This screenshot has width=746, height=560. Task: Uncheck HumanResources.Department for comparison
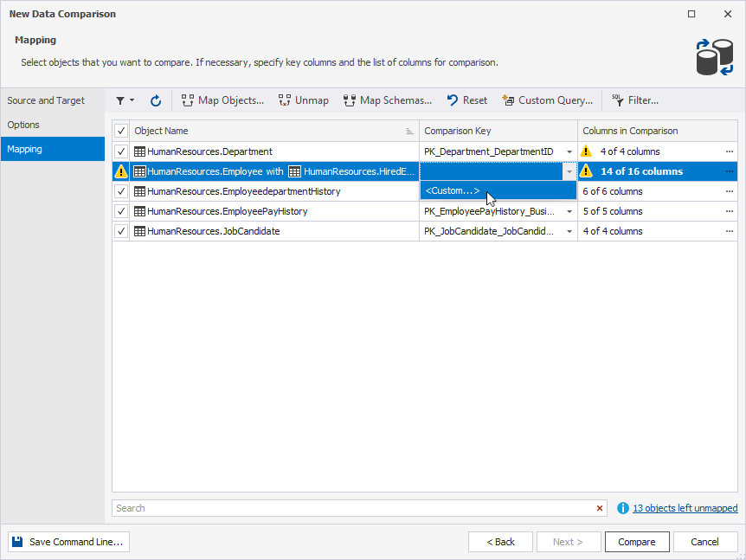pyautogui.click(x=120, y=151)
